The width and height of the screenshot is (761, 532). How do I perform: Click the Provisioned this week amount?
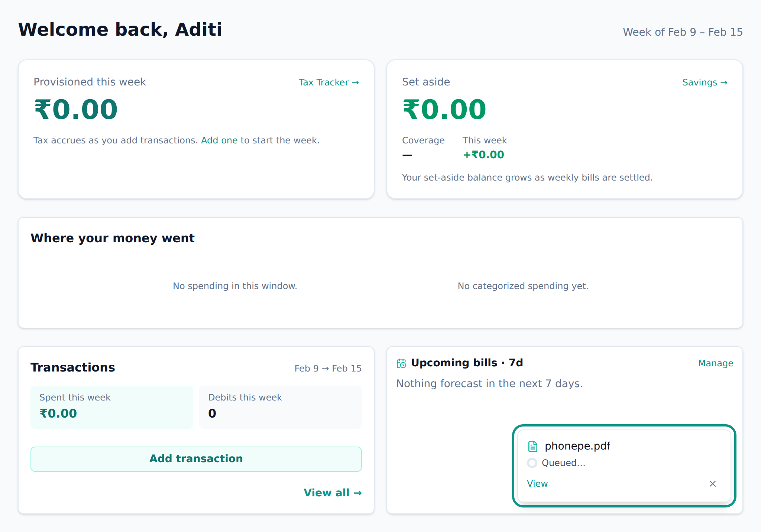(76, 110)
